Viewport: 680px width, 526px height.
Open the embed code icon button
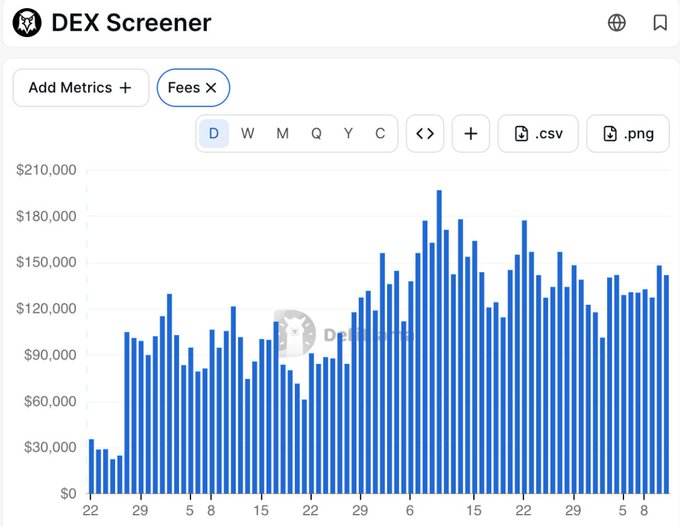[x=425, y=134]
